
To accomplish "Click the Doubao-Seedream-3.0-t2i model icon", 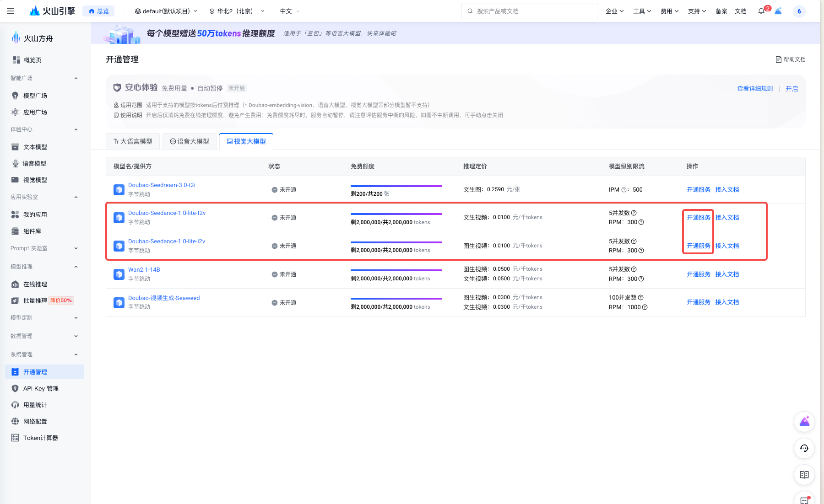I will (x=119, y=189).
